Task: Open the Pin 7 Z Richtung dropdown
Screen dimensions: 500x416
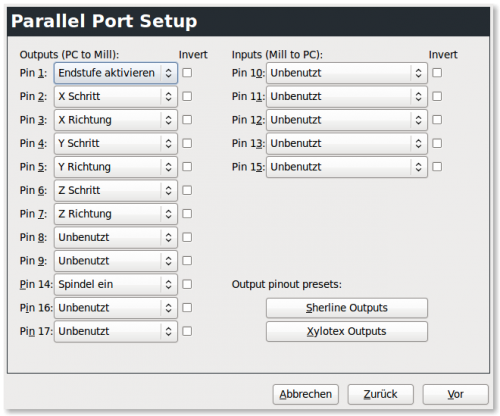Action: pyautogui.click(x=116, y=214)
